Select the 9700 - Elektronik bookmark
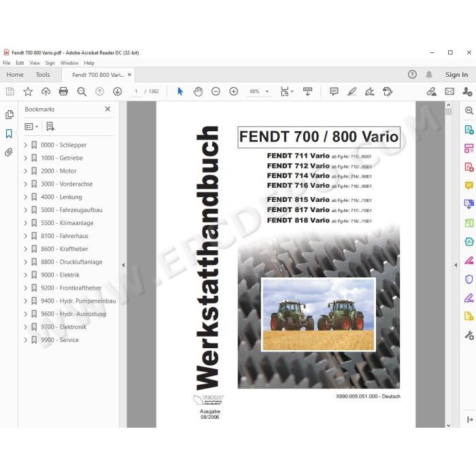 (x=63, y=327)
